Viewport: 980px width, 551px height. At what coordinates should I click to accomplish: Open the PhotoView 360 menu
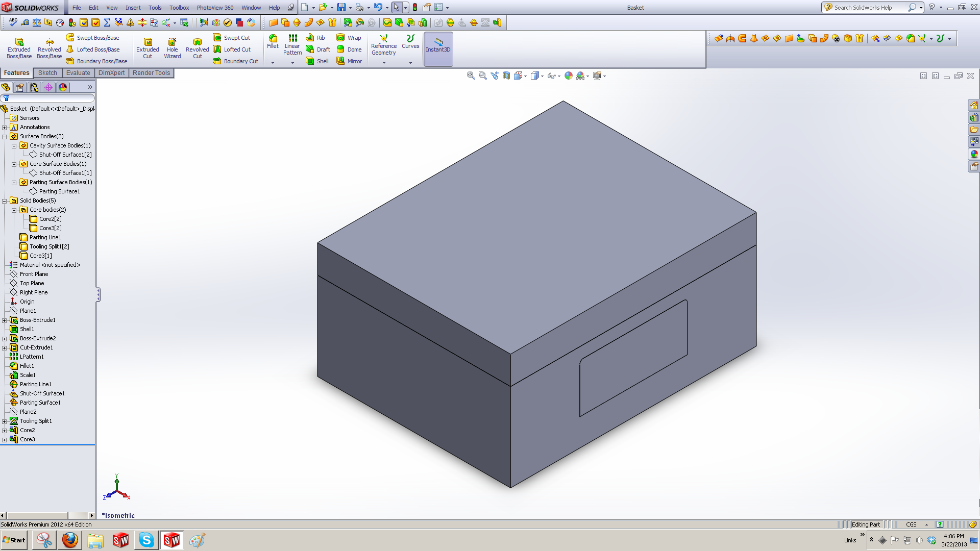(215, 8)
